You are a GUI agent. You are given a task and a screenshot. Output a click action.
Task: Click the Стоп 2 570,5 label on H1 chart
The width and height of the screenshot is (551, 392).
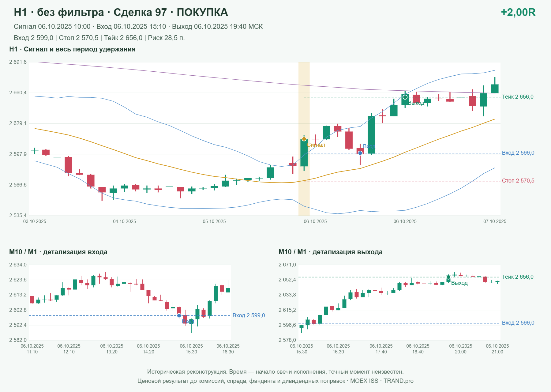(518, 181)
